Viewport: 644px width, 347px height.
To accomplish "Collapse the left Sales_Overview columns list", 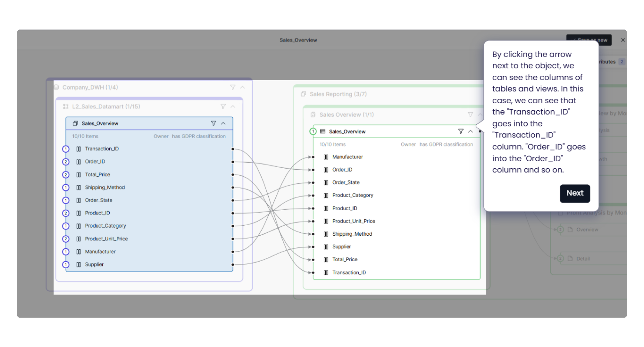I will point(223,123).
